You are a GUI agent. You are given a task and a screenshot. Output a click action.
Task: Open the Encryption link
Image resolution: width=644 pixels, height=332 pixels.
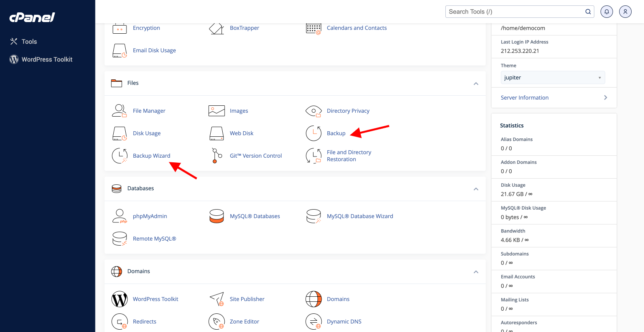(146, 28)
